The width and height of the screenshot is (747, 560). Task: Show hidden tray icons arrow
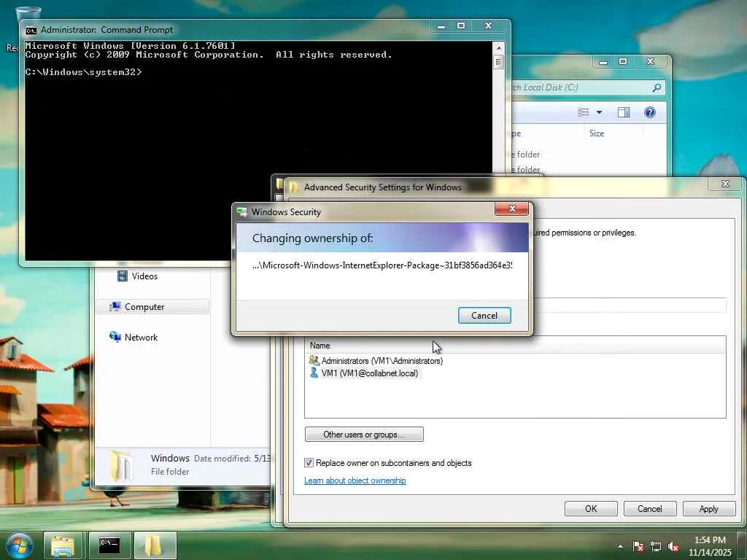pos(620,546)
